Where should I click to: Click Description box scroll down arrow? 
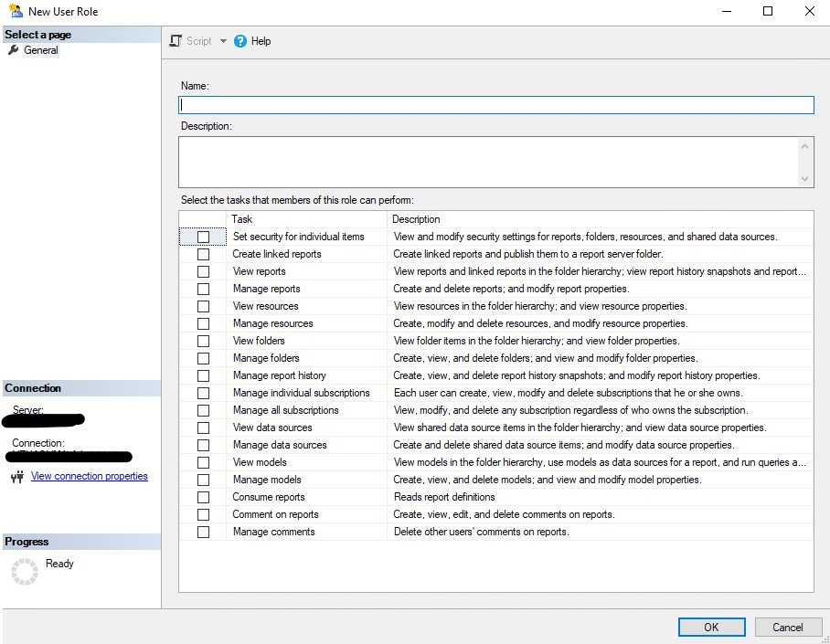(x=804, y=179)
